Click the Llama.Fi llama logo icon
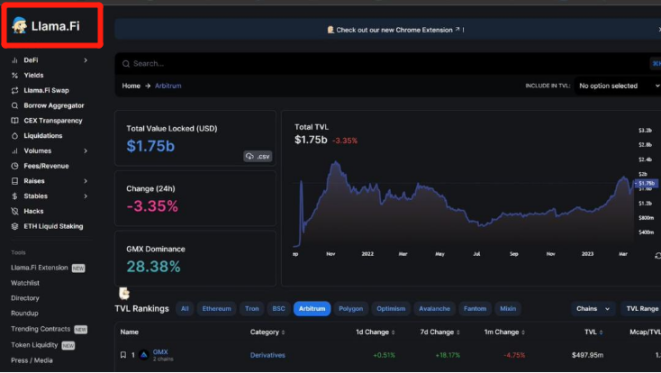The height and width of the screenshot is (373, 661). (19, 26)
